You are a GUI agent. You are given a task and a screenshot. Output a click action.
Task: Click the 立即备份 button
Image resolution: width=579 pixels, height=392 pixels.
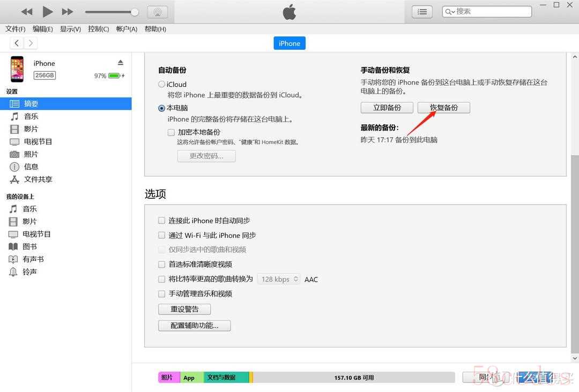(x=387, y=108)
